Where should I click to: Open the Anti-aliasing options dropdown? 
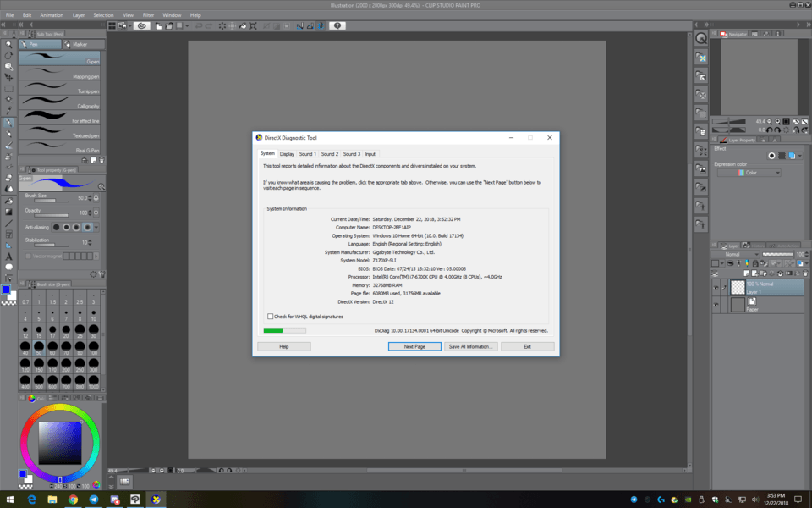click(94, 227)
